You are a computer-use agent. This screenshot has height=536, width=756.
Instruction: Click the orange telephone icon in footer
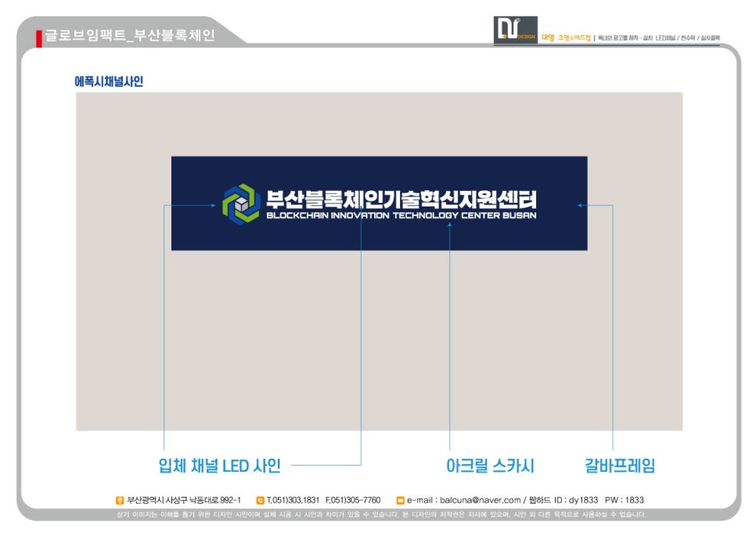(261, 500)
